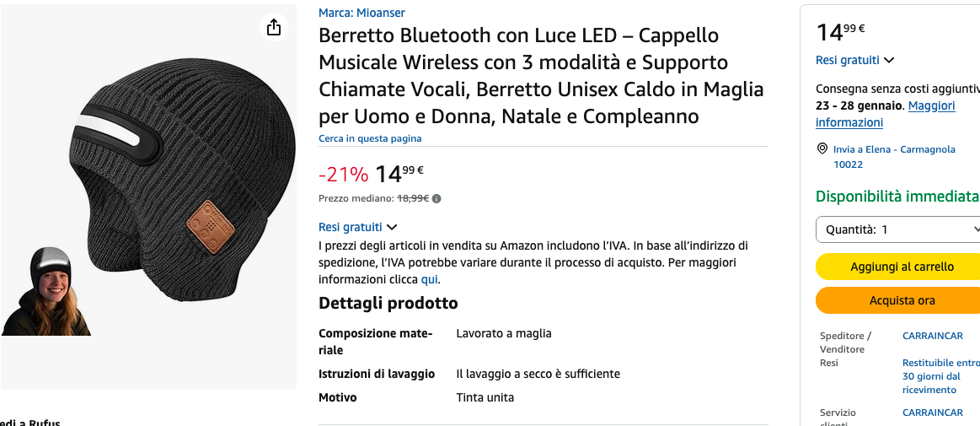Expand Resi gratuiti in the buy box
Viewport: 980px width, 426px height.
[x=854, y=60]
